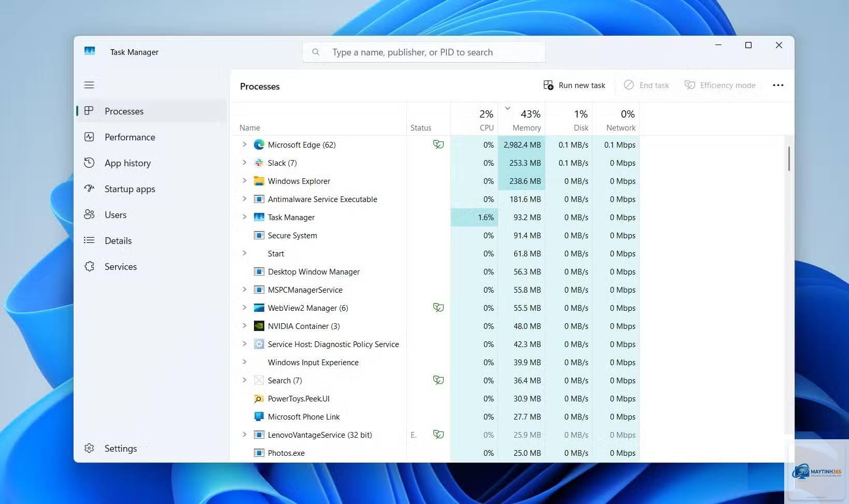Expand the Start process row

coord(244,253)
